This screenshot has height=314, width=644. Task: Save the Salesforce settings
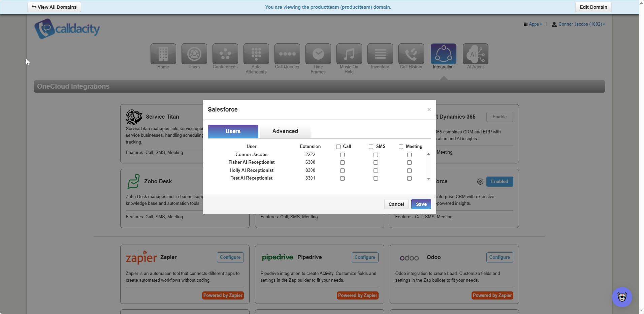click(x=421, y=204)
